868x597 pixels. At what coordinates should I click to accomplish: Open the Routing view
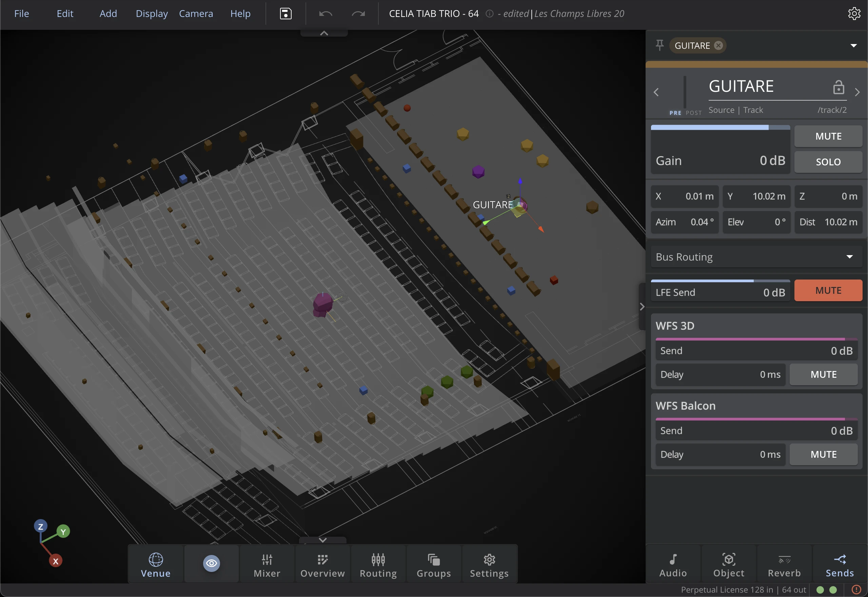378,564
